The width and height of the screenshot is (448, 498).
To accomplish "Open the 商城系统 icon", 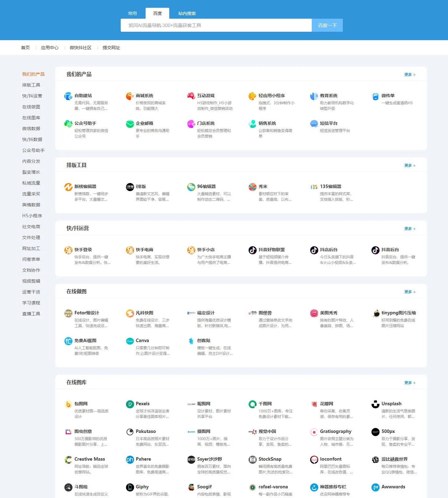I will tap(130, 96).
